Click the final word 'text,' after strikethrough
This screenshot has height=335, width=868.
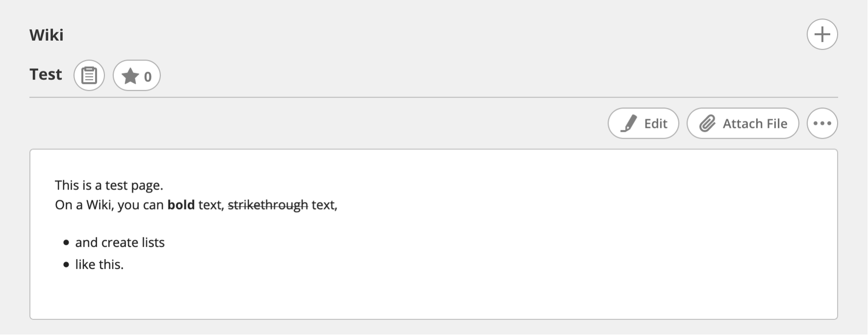click(324, 205)
